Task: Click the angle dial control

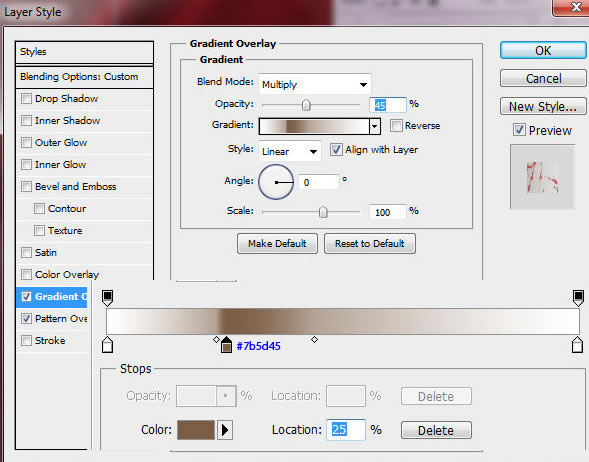Action: point(276,182)
